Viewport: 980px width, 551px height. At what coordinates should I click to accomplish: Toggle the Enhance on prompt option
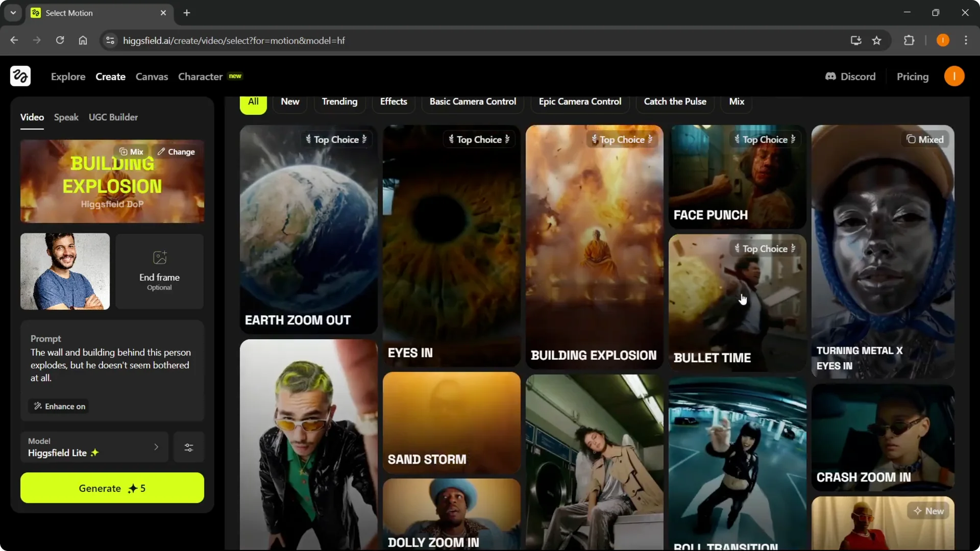(x=59, y=406)
